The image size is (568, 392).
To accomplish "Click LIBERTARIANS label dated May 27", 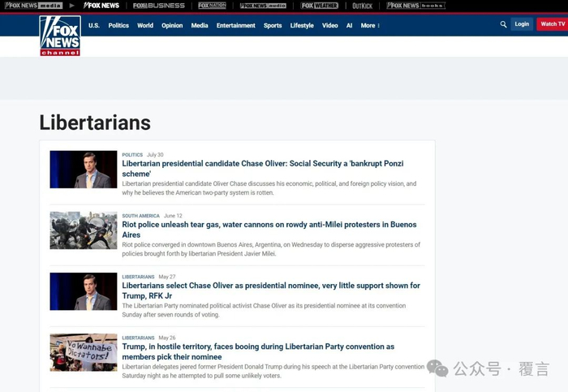I will coord(138,277).
